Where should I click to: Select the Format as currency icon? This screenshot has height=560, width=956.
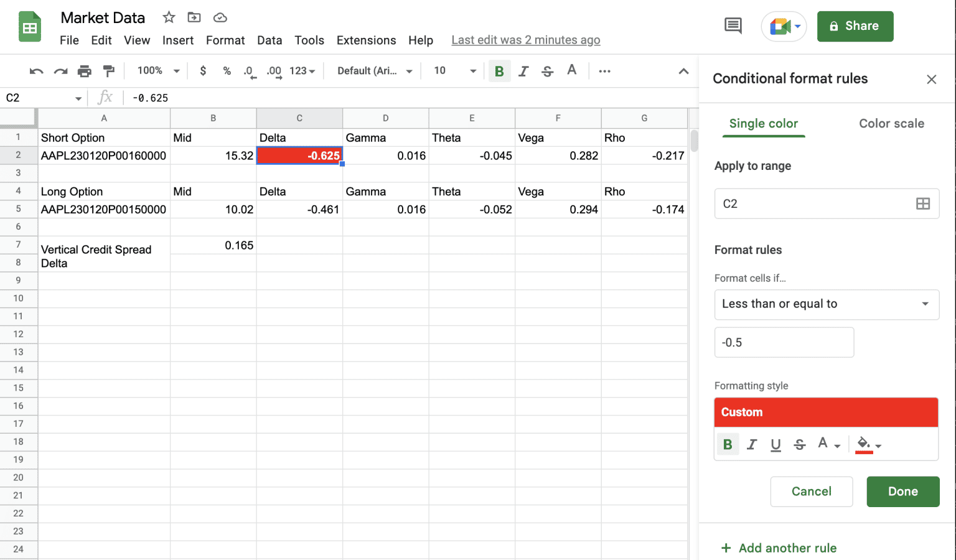click(x=203, y=71)
